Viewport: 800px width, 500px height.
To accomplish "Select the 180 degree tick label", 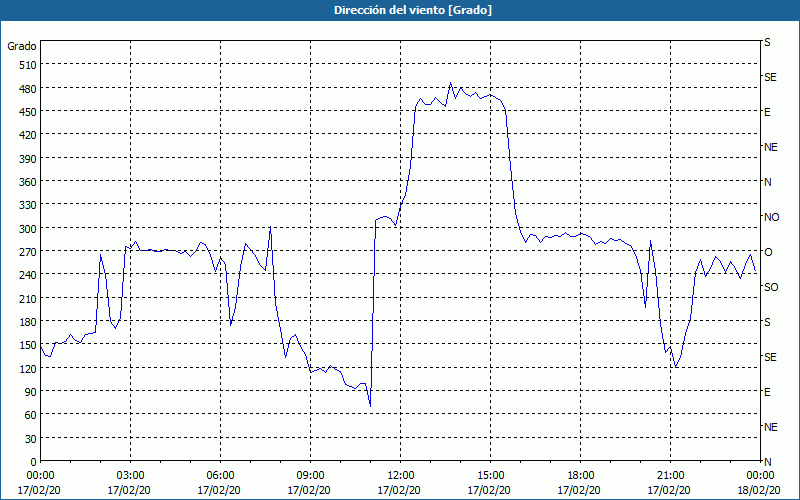I will tap(29, 322).
